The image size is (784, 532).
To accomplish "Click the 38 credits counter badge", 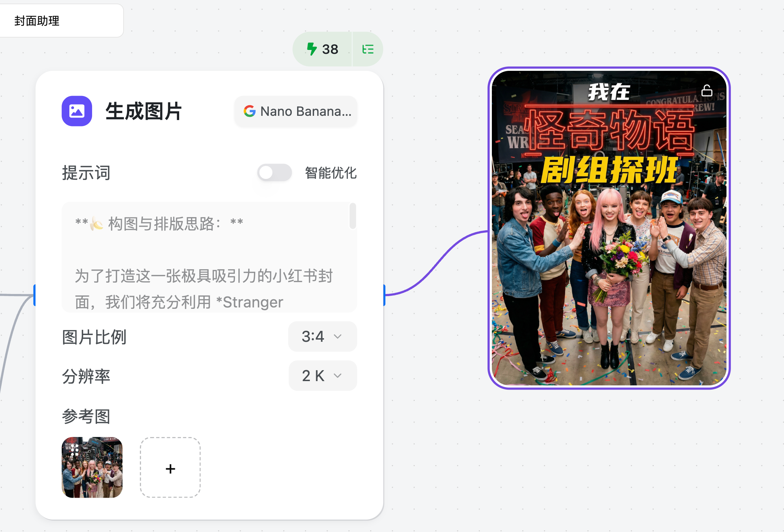I will click(x=330, y=49).
